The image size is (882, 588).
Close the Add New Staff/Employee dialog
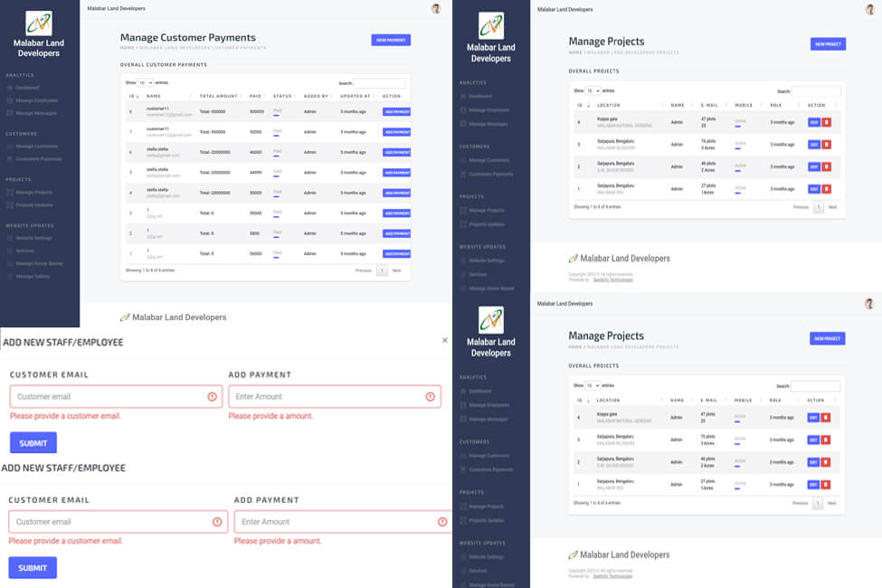(x=444, y=340)
